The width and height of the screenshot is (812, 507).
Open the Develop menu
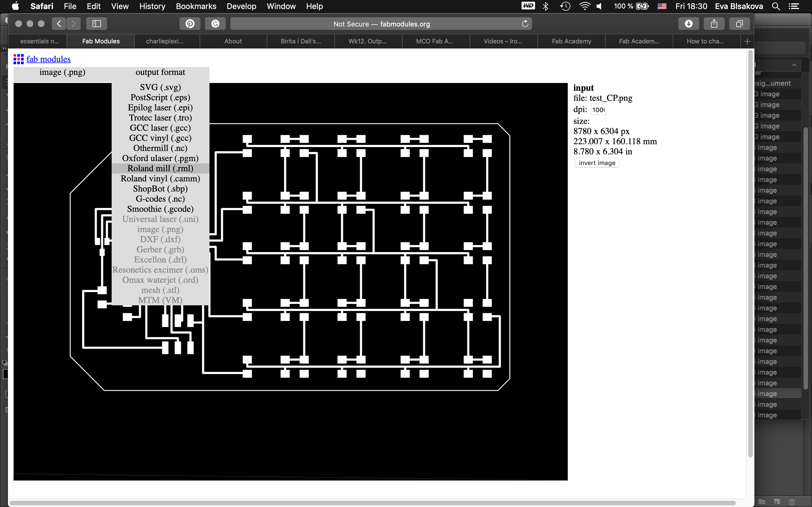241,6
